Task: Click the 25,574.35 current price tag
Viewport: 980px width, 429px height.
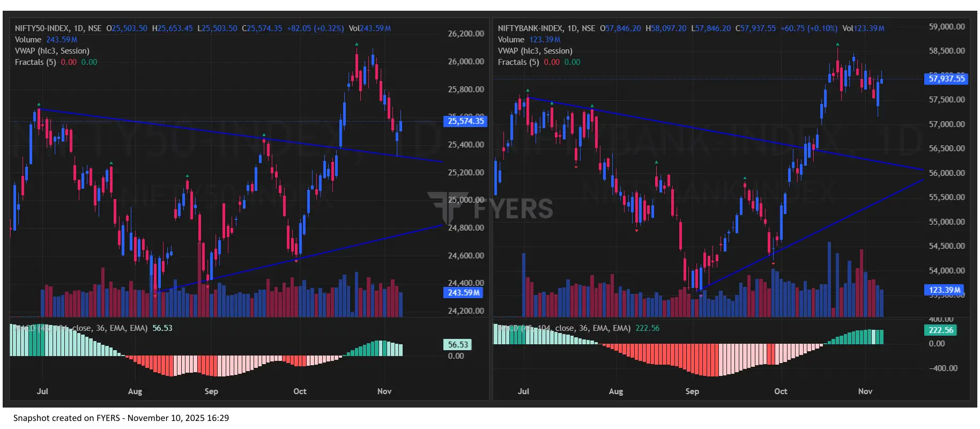Action: pyautogui.click(x=465, y=121)
